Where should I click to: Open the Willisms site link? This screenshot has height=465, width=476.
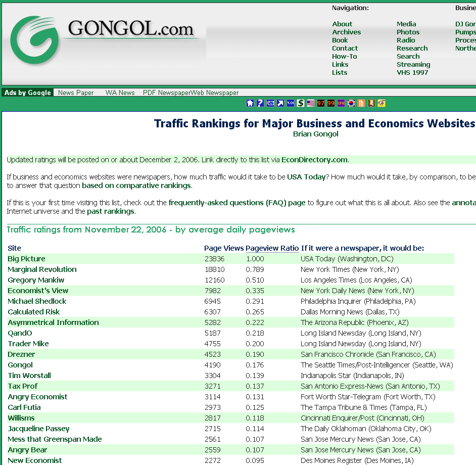pyautogui.click(x=21, y=418)
